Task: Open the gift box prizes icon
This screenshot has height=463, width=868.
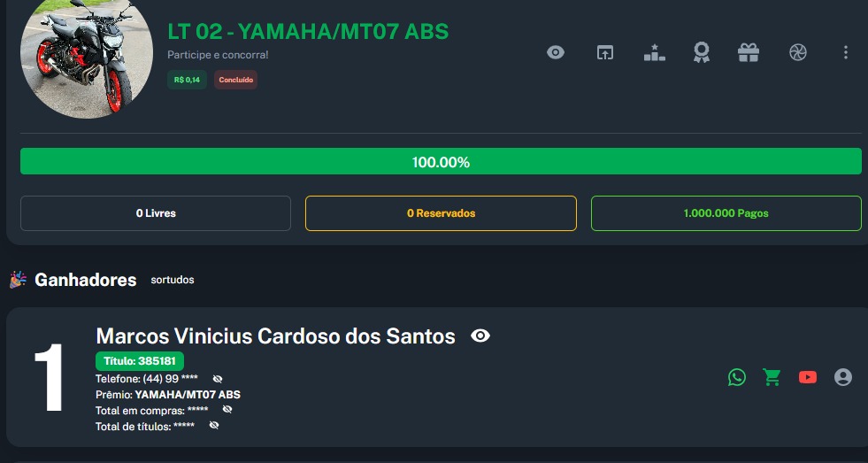Action: coord(749,52)
